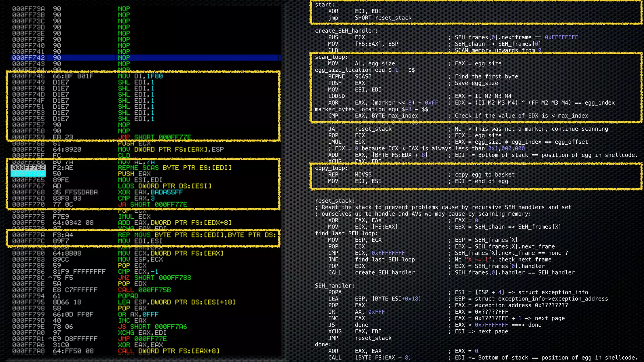The image size is (644, 362).
Task: Click the 'create_SEH_handler:' label
Action: 347,31
